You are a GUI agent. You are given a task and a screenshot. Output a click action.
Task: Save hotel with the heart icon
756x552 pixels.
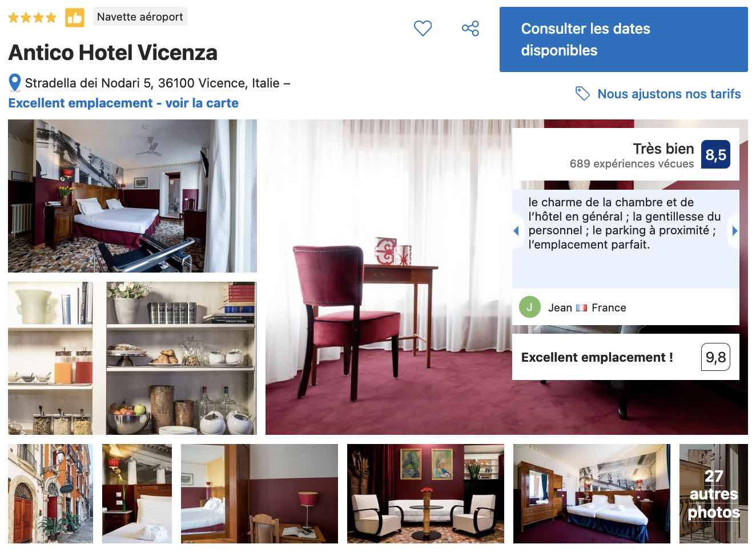(423, 28)
